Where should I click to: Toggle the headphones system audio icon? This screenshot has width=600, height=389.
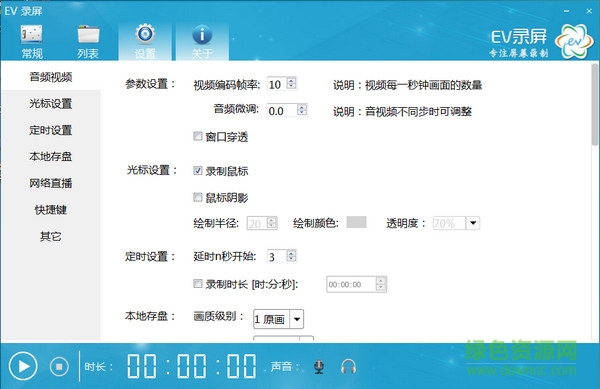click(348, 367)
